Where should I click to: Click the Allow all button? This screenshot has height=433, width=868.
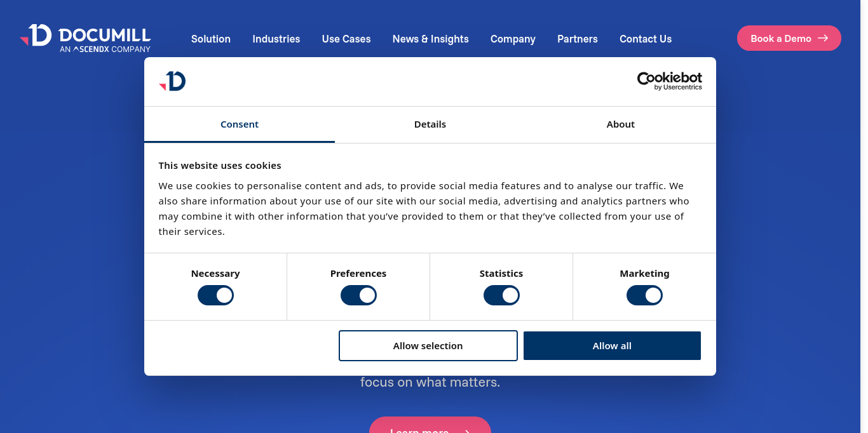tap(612, 346)
